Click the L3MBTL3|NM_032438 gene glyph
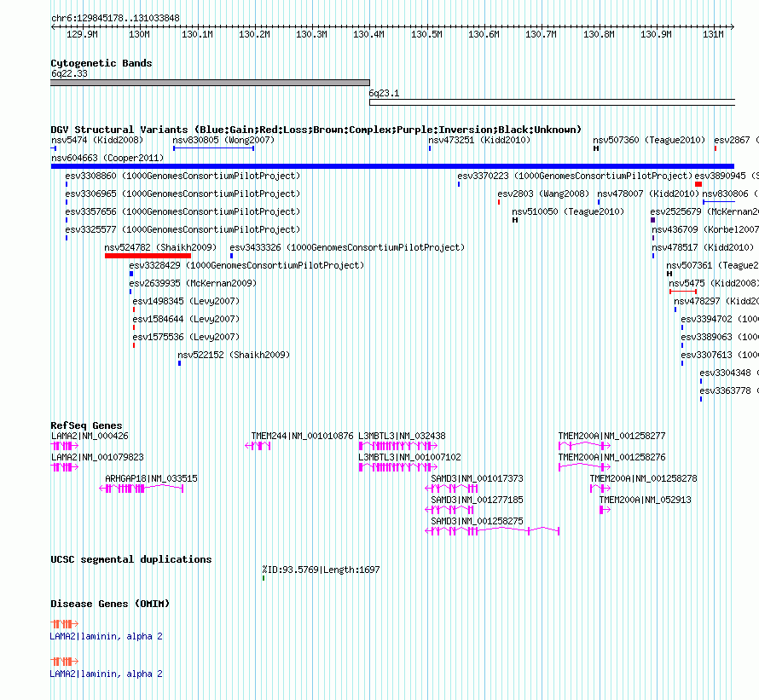The image size is (759, 700). point(398,446)
